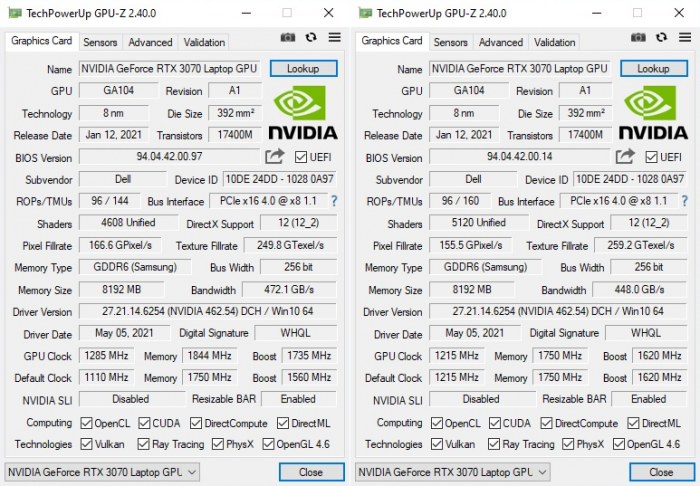Switch to Validation tab in left window
The width and height of the screenshot is (700, 486).
[204, 42]
